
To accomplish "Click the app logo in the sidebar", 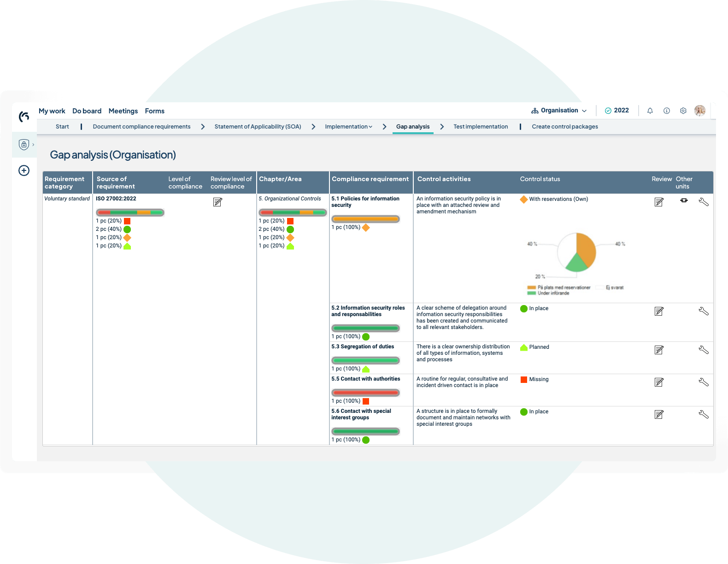I will 24,117.
